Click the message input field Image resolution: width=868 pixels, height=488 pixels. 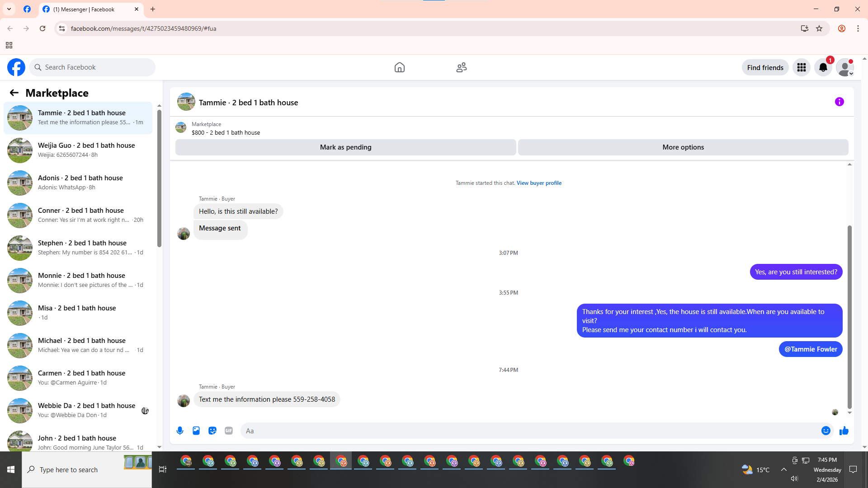click(x=529, y=431)
